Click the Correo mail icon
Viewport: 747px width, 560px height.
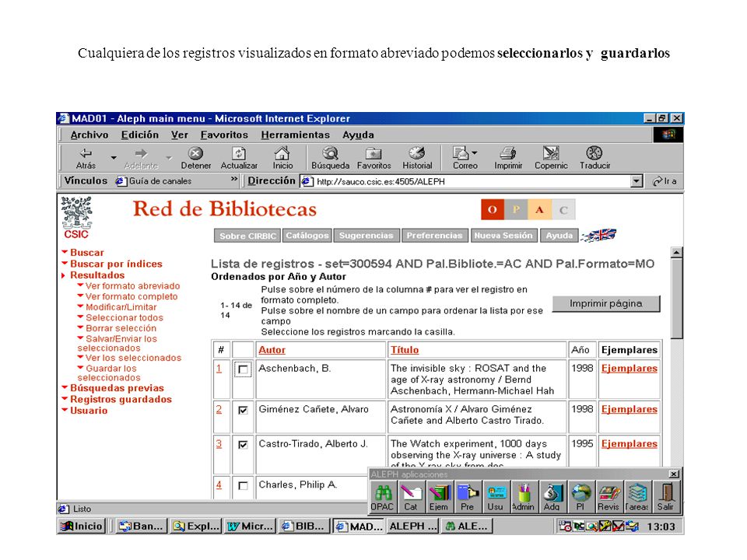click(461, 153)
